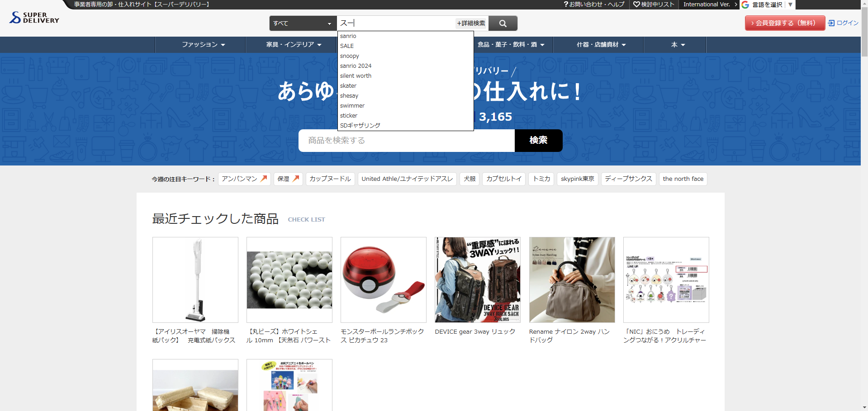Click the 'the north face' keyword tag
This screenshot has height=411, width=868.
point(683,179)
